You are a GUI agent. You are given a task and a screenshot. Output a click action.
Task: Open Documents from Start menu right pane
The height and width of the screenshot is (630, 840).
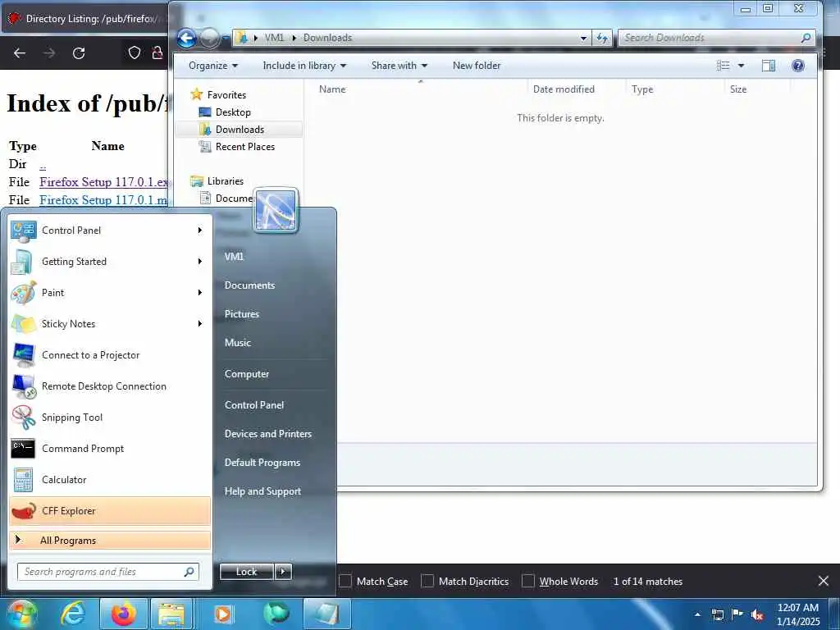point(249,285)
